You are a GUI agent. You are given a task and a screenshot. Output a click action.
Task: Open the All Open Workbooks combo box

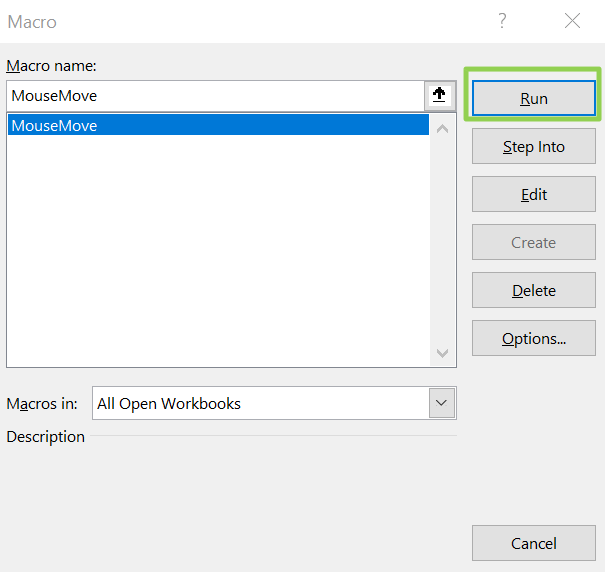tap(262, 404)
